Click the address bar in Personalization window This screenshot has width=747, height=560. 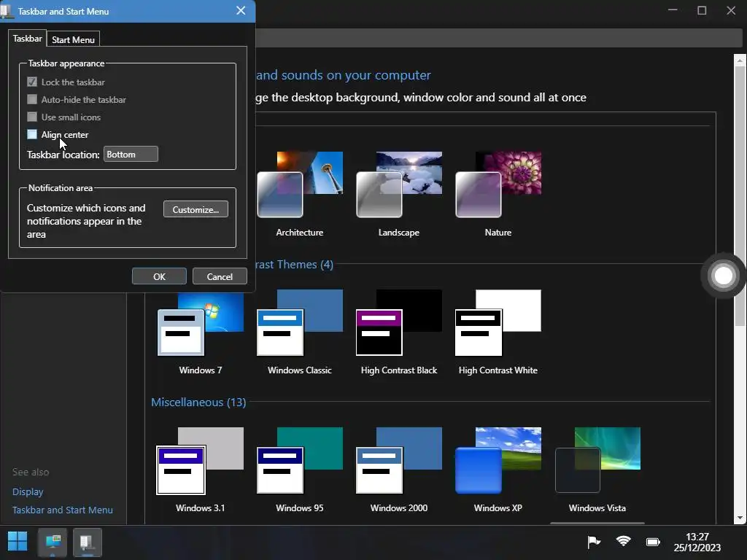click(498, 38)
